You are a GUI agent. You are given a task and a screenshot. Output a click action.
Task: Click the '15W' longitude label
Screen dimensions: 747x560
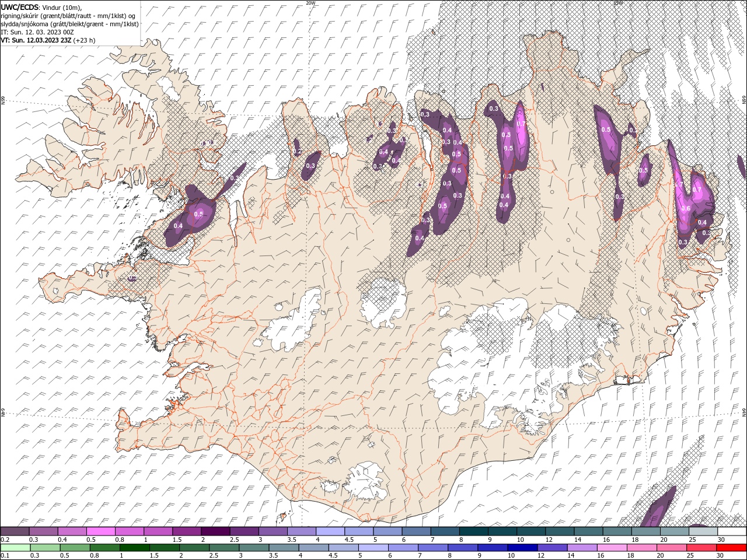point(618,3)
